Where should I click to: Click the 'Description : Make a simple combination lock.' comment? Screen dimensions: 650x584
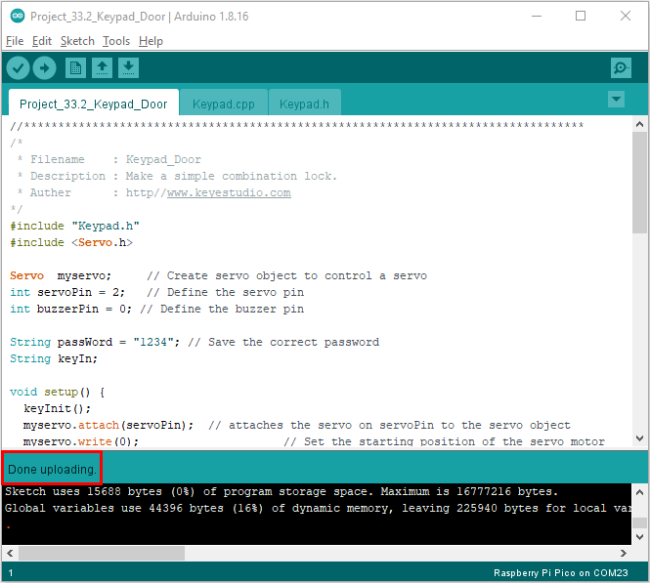(x=177, y=176)
